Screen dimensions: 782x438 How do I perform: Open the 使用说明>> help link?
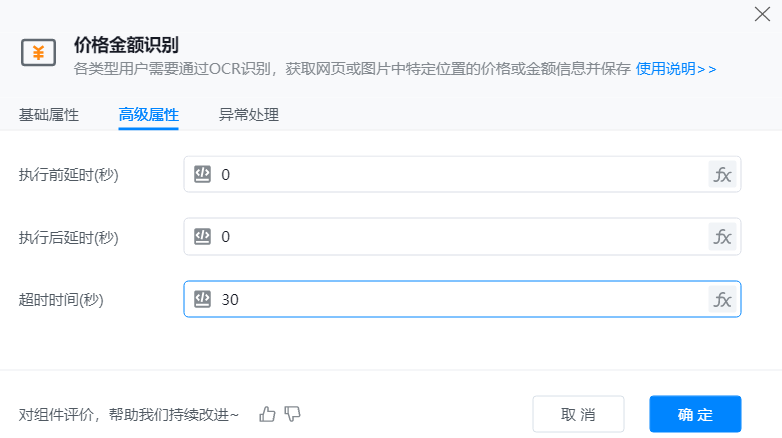(676, 69)
